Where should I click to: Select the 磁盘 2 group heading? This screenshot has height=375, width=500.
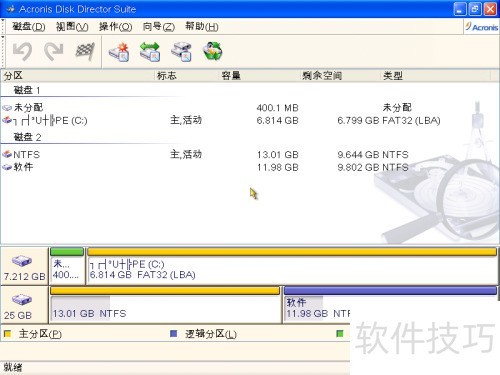27,137
